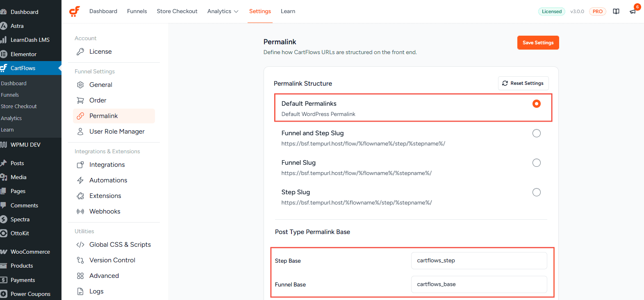
Task: Open the Store Checkout tab
Action: tap(177, 11)
